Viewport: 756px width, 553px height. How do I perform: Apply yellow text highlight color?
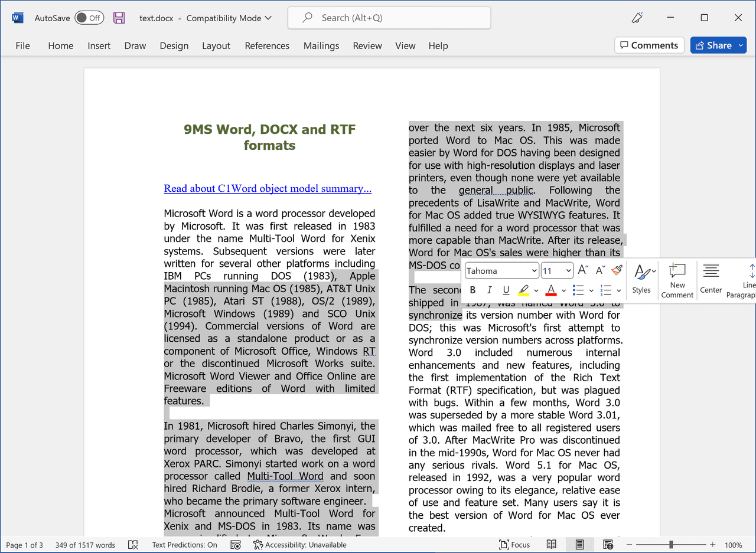click(x=523, y=290)
